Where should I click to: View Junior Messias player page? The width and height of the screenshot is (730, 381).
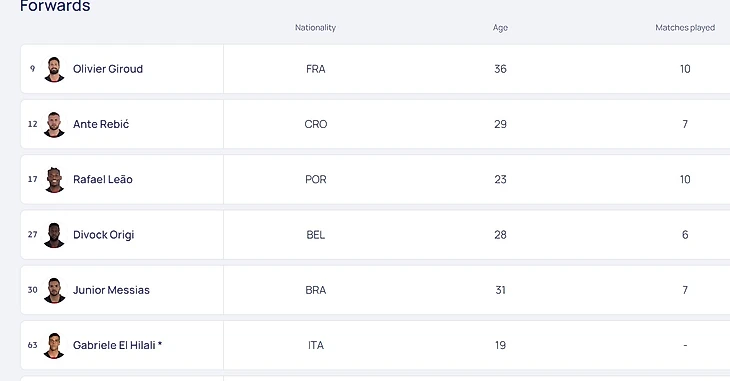click(111, 290)
